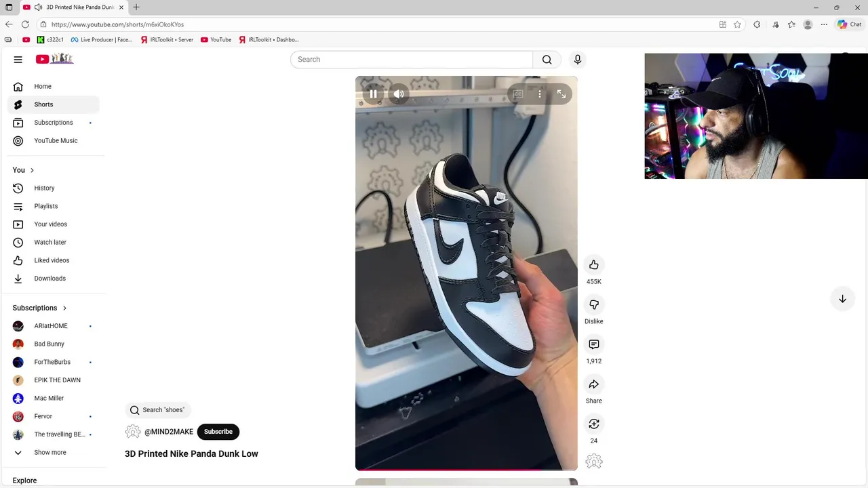Click the Search "shoes" suggestion chip
868x488 pixels.
pyautogui.click(x=158, y=410)
